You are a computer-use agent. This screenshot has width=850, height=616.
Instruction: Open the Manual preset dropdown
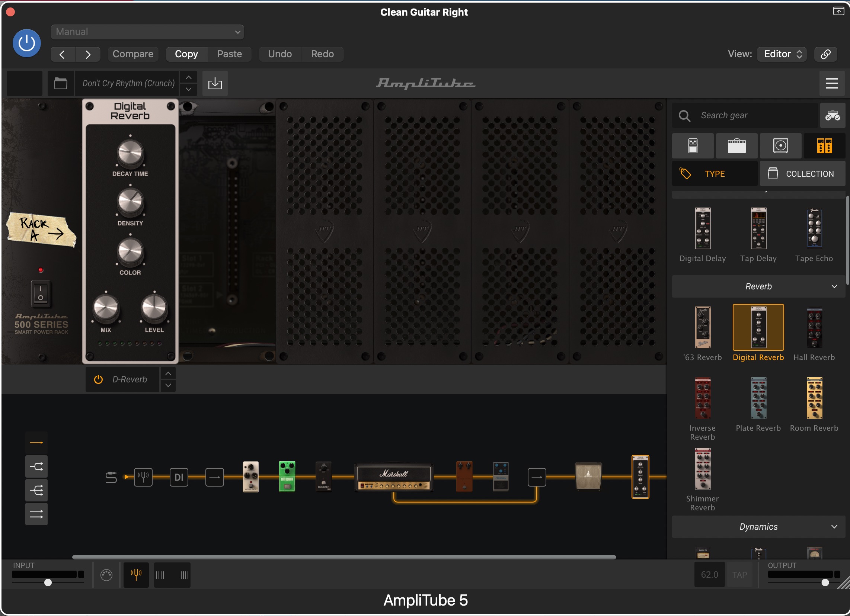pyautogui.click(x=147, y=32)
